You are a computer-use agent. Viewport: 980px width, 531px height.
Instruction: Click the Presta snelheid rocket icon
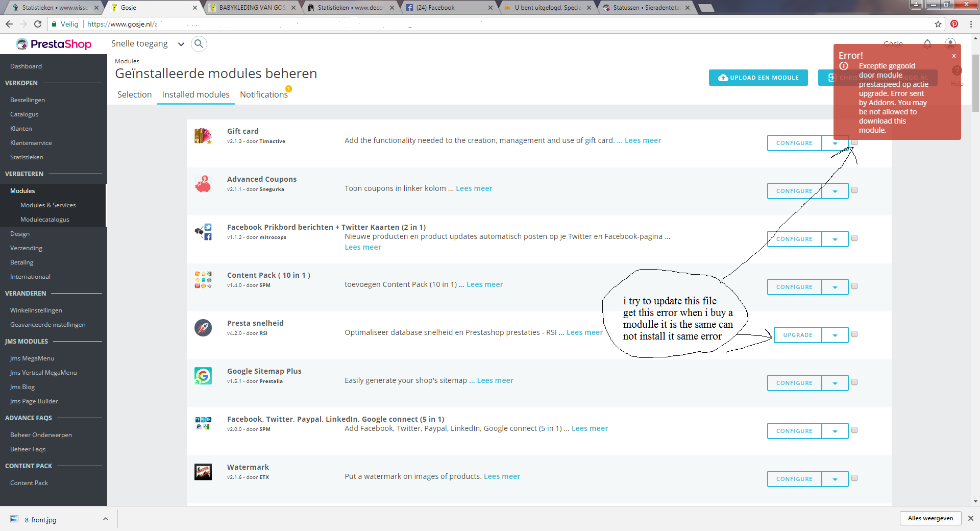pos(203,328)
